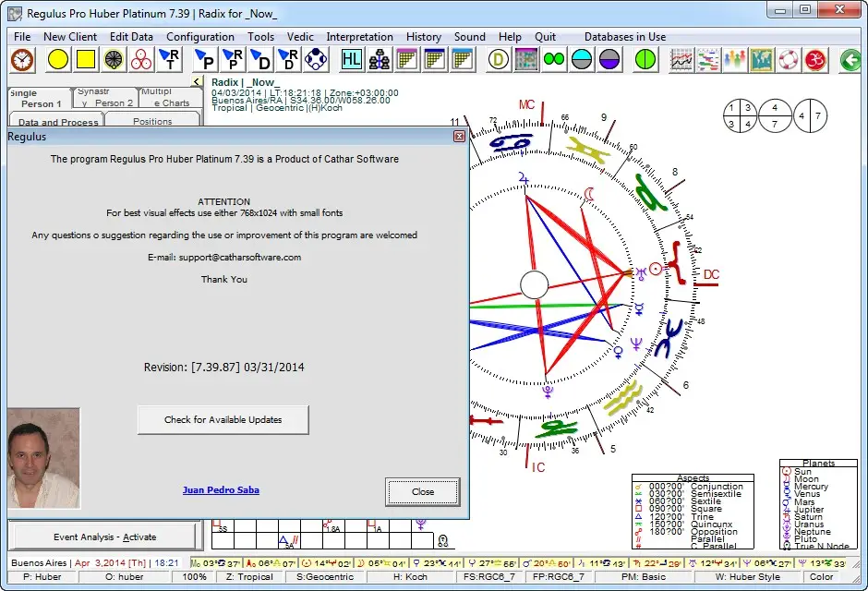Open the colored timeline bars icon
The width and height of the screenshot is (868, 591).
pyautogui.click(x=708, y=60)
